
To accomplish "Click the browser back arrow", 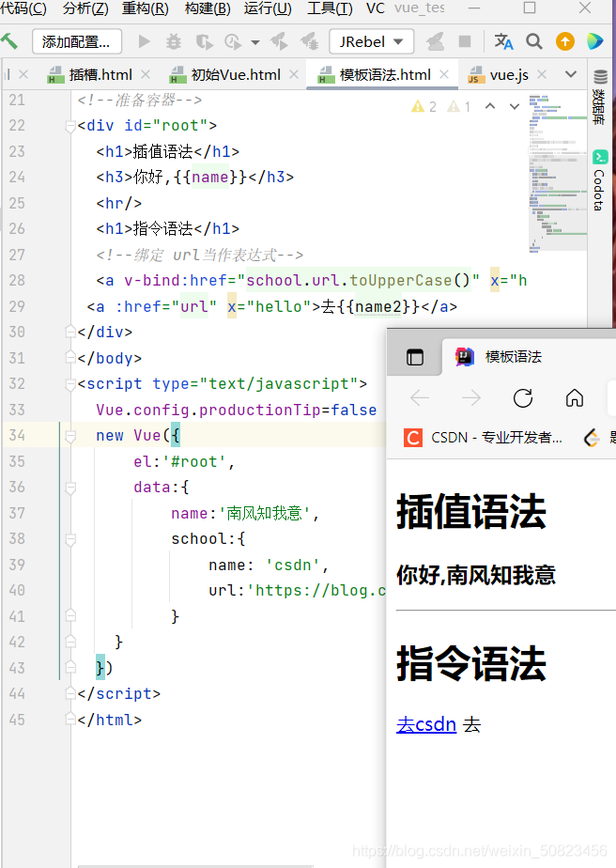I will point(420,397).
